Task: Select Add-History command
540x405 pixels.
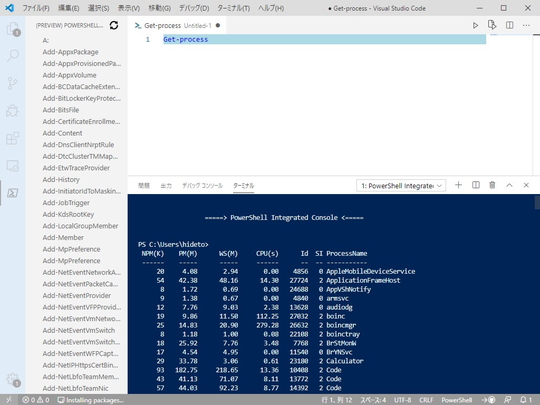Action: click(x=61, y=179)
